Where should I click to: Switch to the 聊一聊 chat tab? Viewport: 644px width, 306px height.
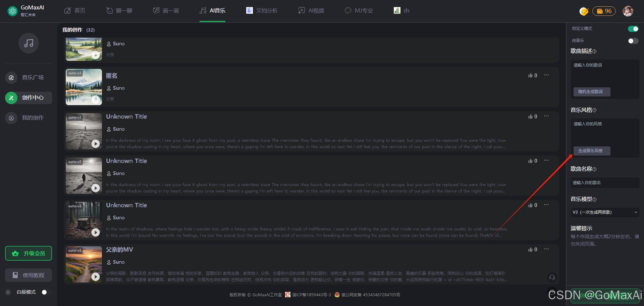[x=119, y=11]
